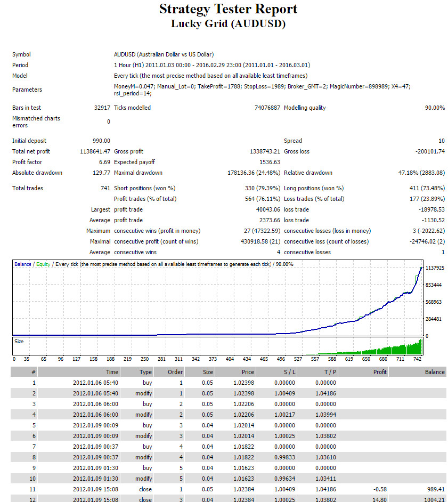The width and height of the screenshot is (448, 502).
Task: Click row 1 time '2012.01.06 05:40'
Action: tap(95, 383)
